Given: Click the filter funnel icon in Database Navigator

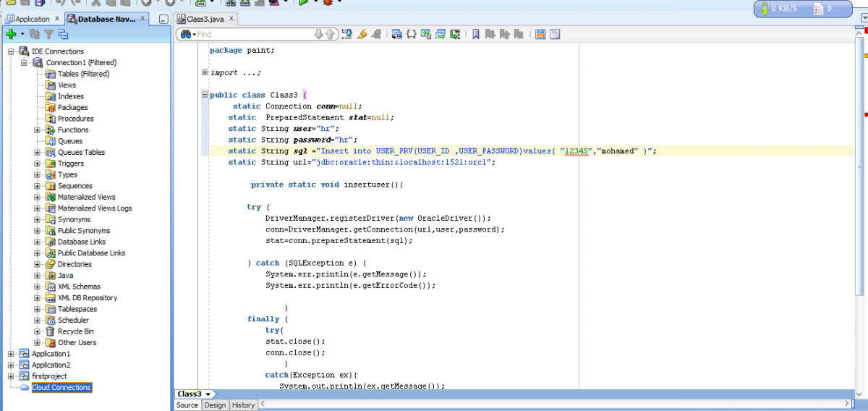Looking at the screenshot, I should click(x=48, y=34).
